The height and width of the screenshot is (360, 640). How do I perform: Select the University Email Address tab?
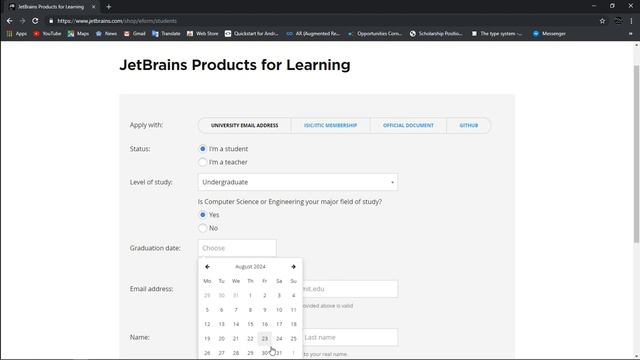click(244, 125)
